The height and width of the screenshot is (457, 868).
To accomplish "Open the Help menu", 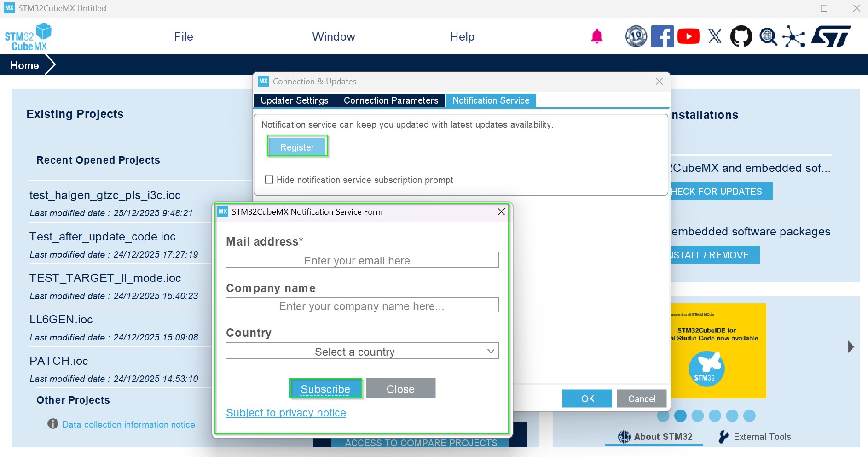I will click(x=462, y=37).
